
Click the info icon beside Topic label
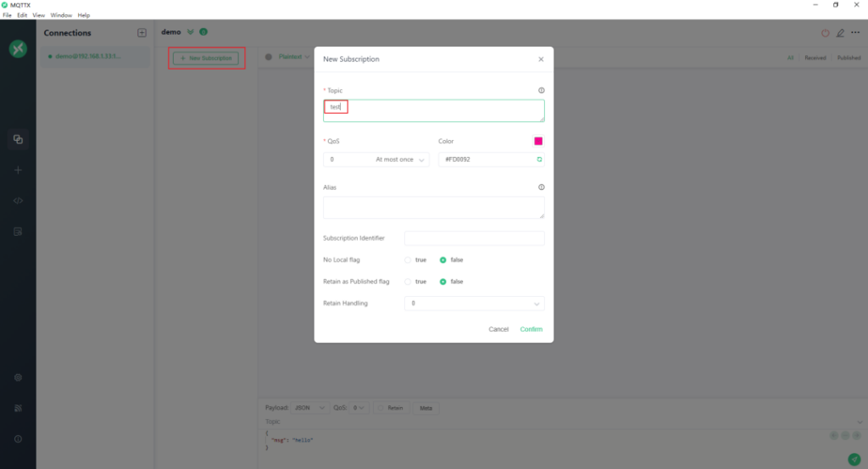(x=542, y=90)
